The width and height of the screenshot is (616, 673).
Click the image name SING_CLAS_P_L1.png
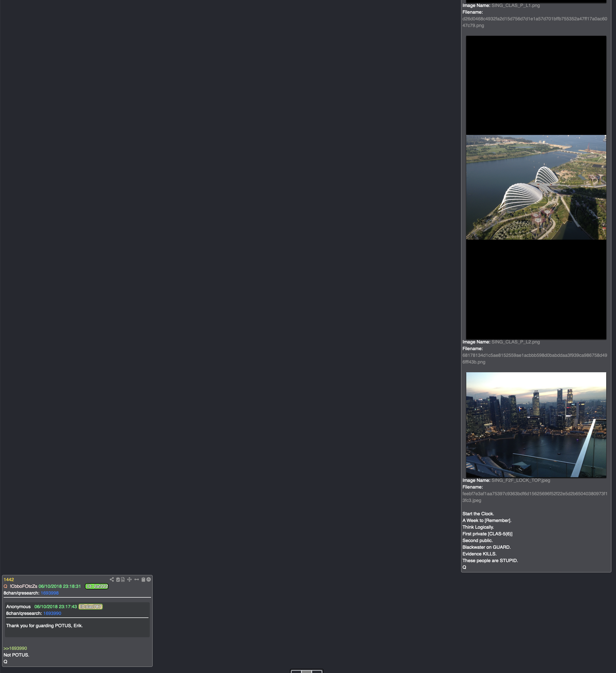click(x=515, y=5)
